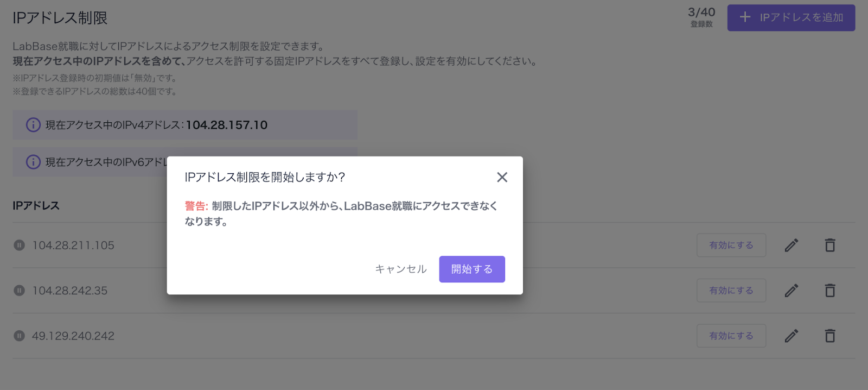Click paused status icon for 49.129.240.242
The width and height of the screenshot is (868, 390).
(20, 336)
